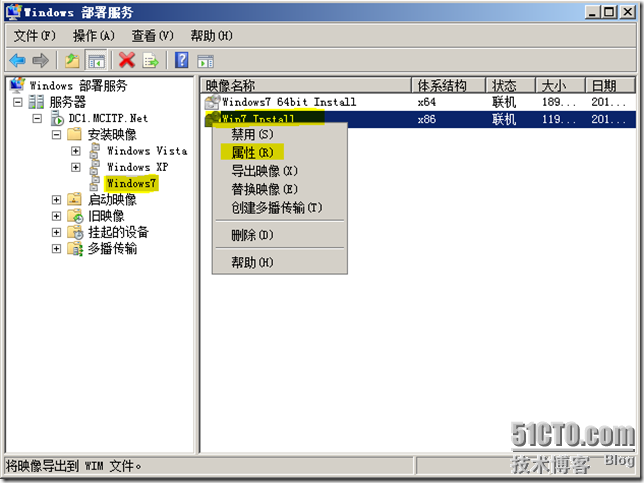Click the Up one level folder icon
The image size is (644, 483).
pyautogui.click(x=72, y=61)
